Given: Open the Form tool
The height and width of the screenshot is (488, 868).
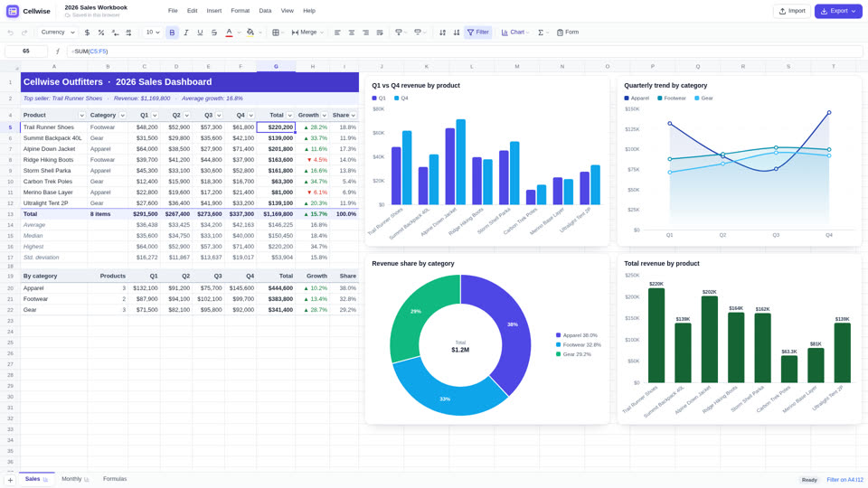Looking at the screenshot, I should (x=568, y=33).
